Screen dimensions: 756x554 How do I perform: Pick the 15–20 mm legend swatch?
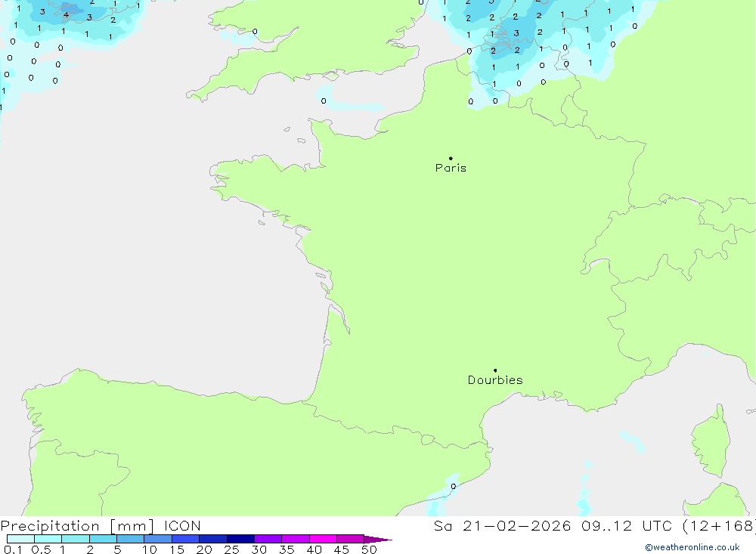click(x=186, y=539)
